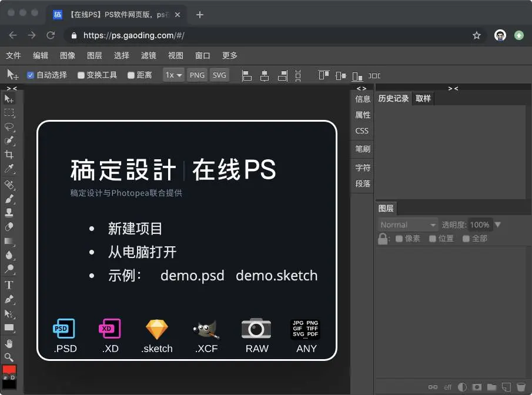
Task: Align bottom edges in options bar
Action: (357, 76)
